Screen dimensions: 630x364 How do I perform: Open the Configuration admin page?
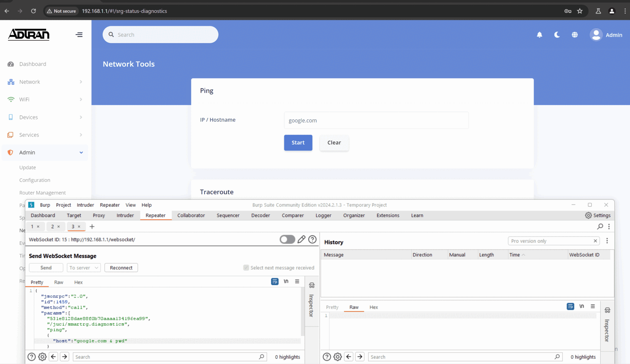pyautogui.click(x=35, y=180)
